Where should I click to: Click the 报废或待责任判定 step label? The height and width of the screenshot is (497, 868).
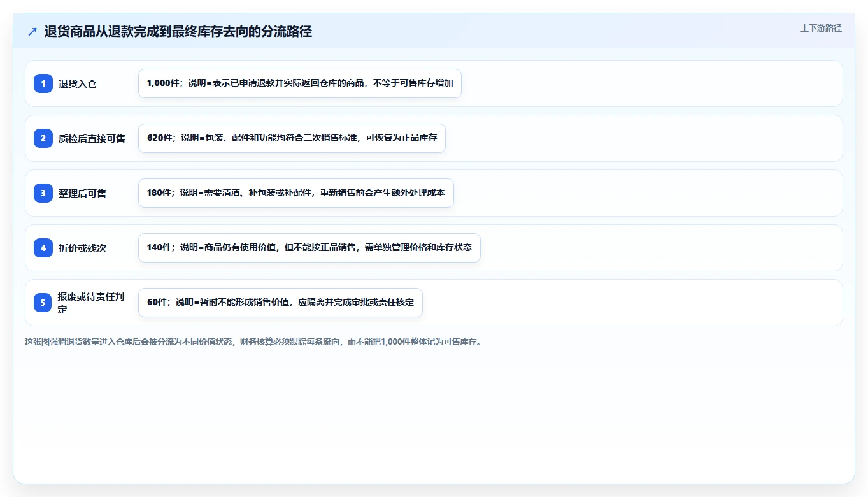click(x=91, y=303)
